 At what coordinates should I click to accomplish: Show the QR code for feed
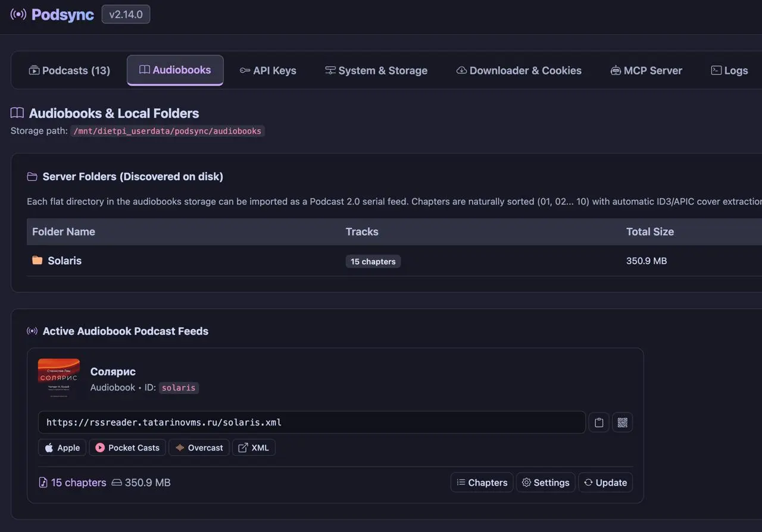(622, 423)
